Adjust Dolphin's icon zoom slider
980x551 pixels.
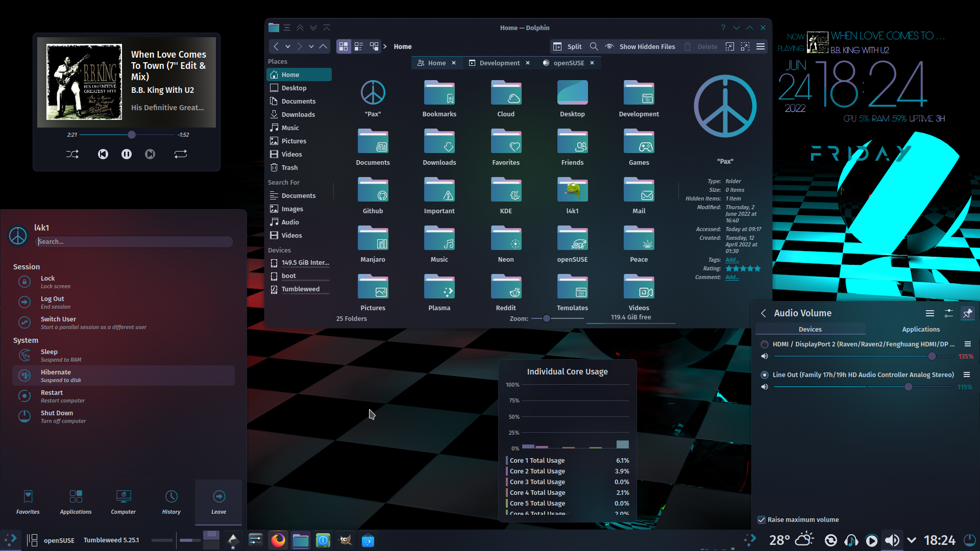pos(557,318)
